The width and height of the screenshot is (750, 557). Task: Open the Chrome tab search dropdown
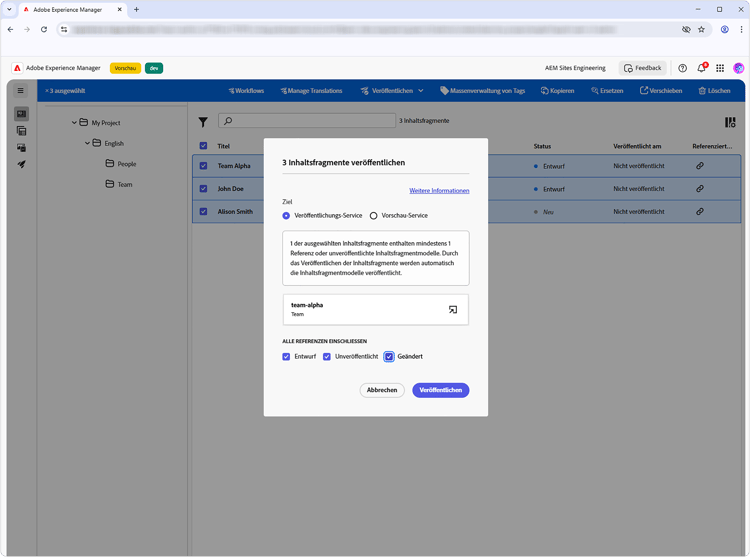(x=9, y=10)
